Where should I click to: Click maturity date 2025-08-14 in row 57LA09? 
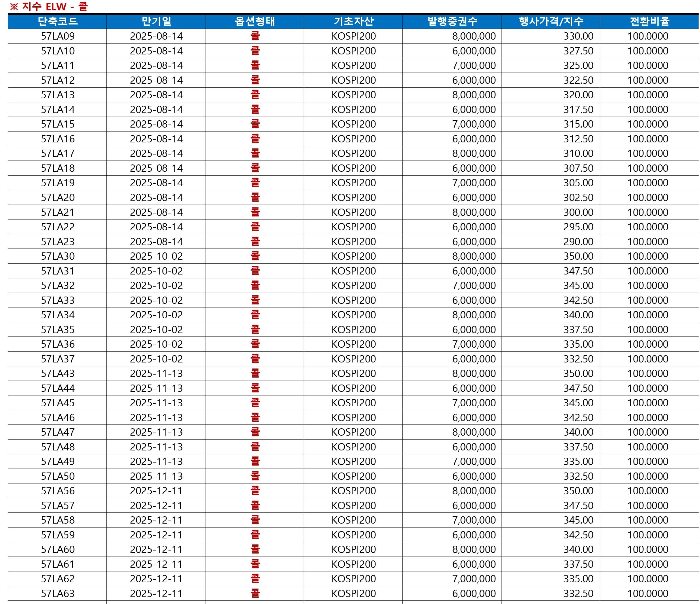[x=156, y=36]
